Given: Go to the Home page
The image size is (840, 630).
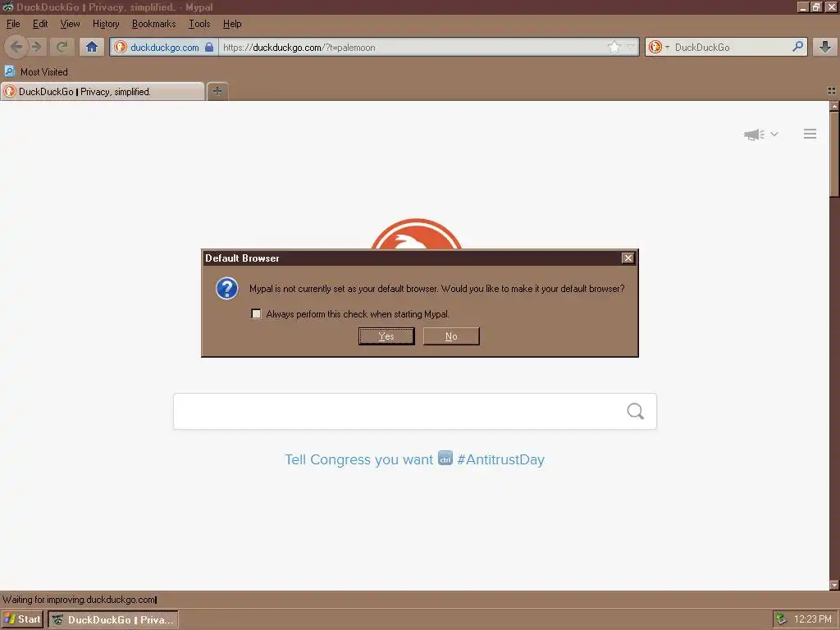Looking at the screenshot, I should pos(92,47).
